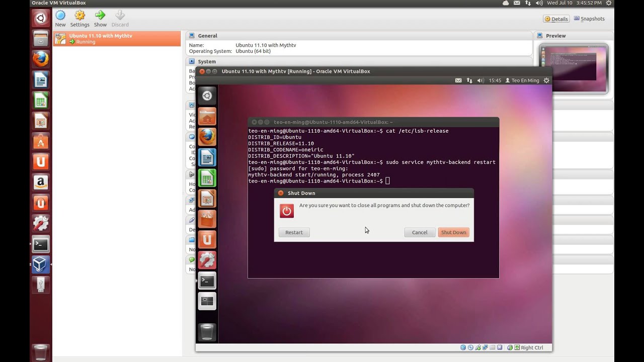Click guest clock showing 15:45

point(495,80)
